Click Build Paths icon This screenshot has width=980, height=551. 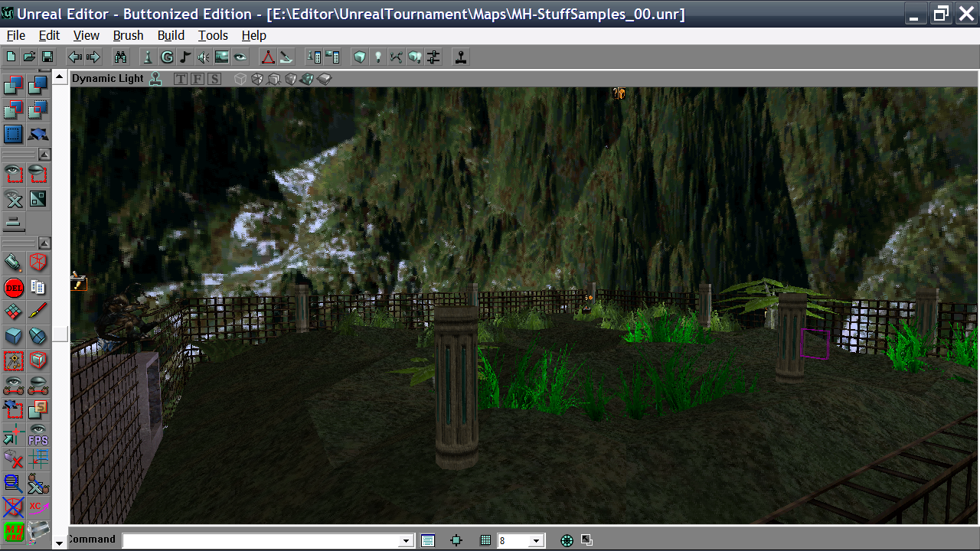click(x=397, y=57)
